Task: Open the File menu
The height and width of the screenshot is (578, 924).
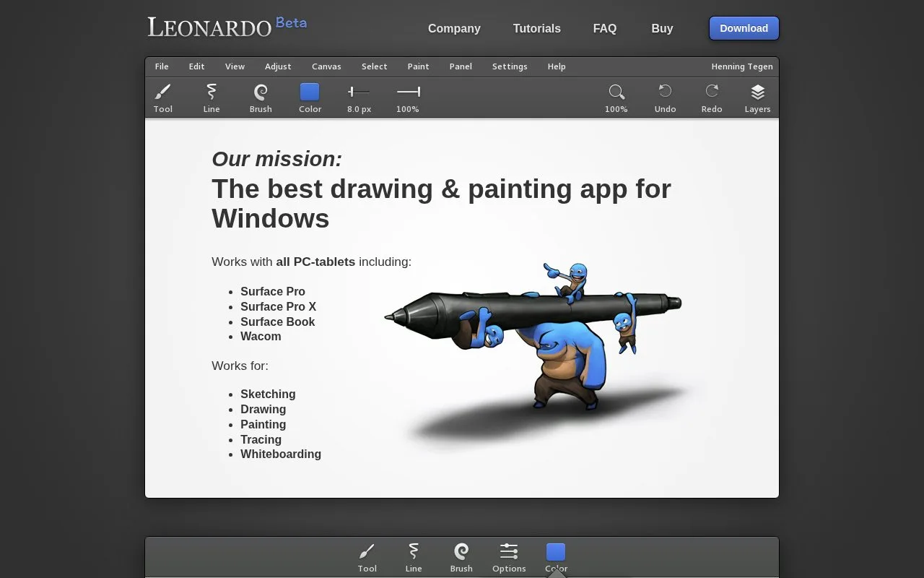Action: (x=162, y=66)
